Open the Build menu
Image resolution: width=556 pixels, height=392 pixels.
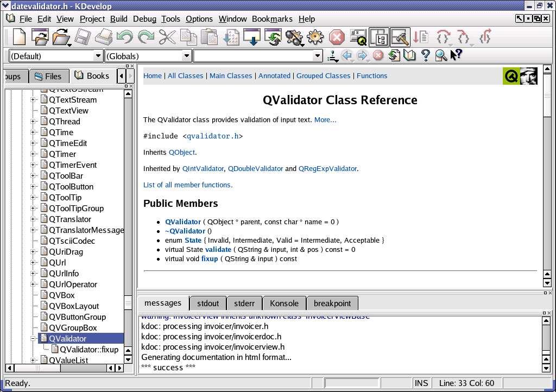[119, 19]
